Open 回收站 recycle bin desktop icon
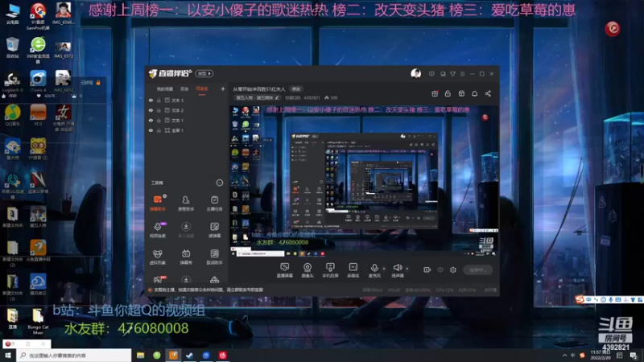Viewport: 644px width, 362px height. coord(12,47)
